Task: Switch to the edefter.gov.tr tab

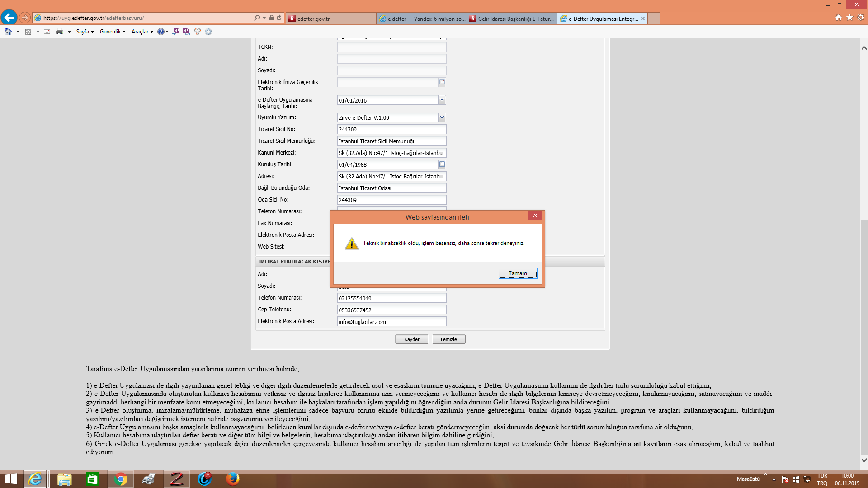Action: (330, 19)
